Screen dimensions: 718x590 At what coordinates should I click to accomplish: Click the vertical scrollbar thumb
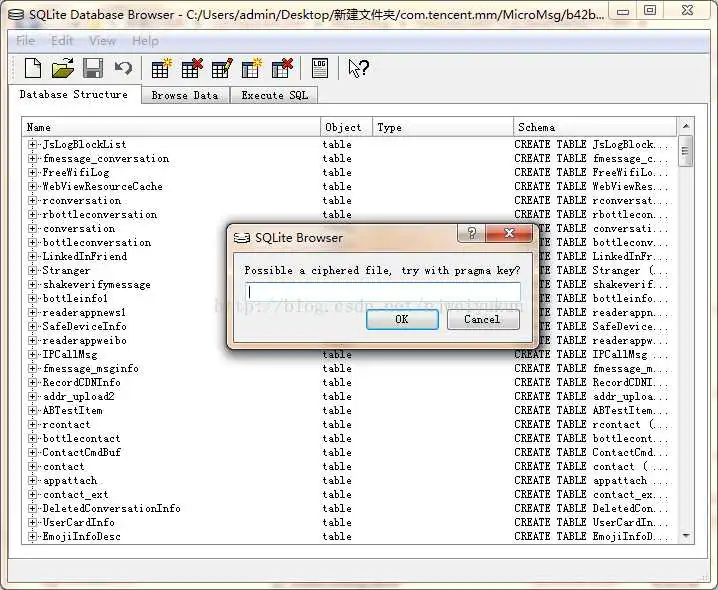685,151
